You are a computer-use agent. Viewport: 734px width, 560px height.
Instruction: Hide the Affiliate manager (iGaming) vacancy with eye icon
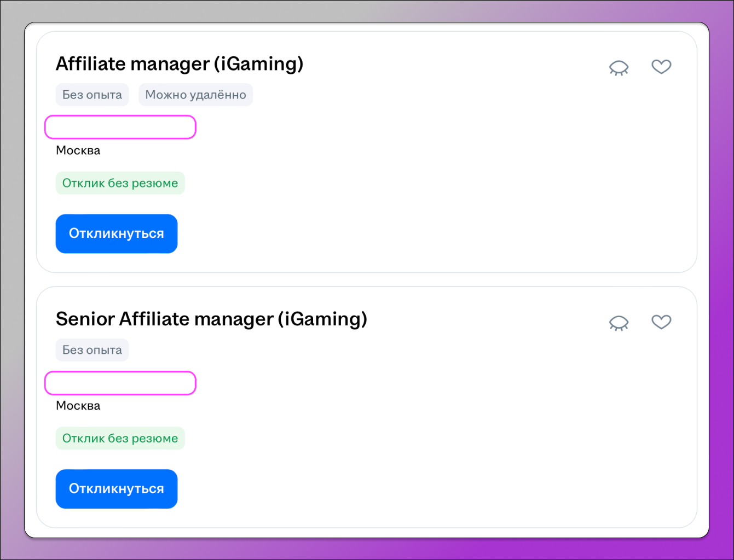tap(619, 67)
